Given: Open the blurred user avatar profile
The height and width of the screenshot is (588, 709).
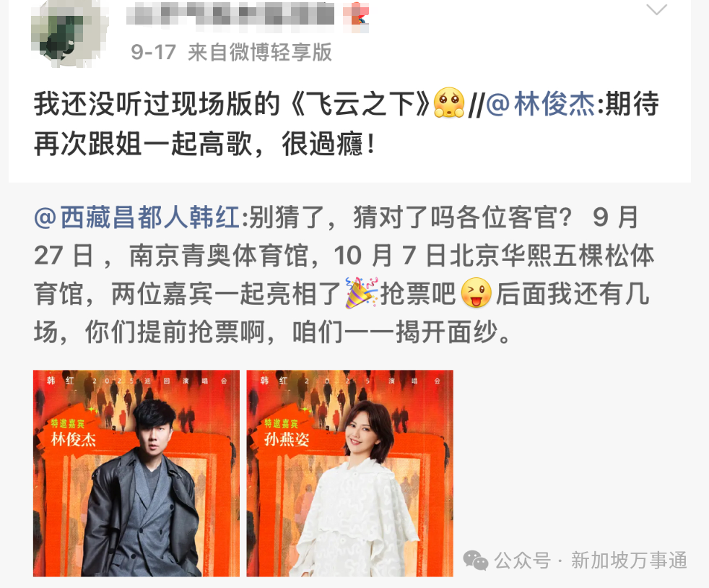Looking at the screenshot, I should tap(69, 33).
